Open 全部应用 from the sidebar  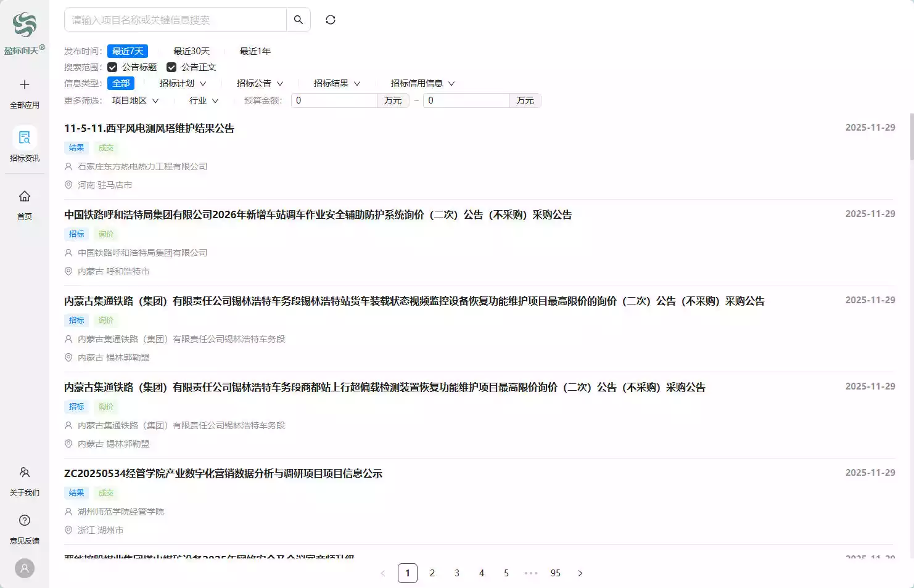coord(25,94)
